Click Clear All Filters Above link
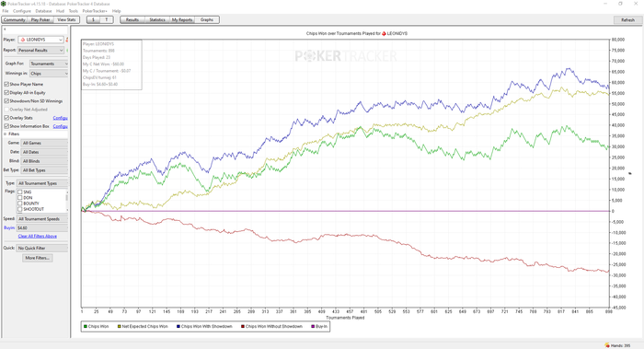The image size is (644, 349). [38, 237]
